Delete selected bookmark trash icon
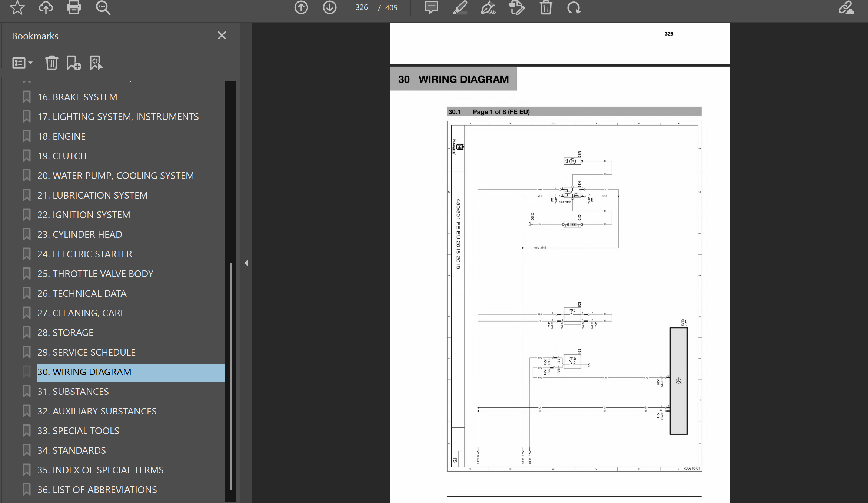 click(51, 63)
